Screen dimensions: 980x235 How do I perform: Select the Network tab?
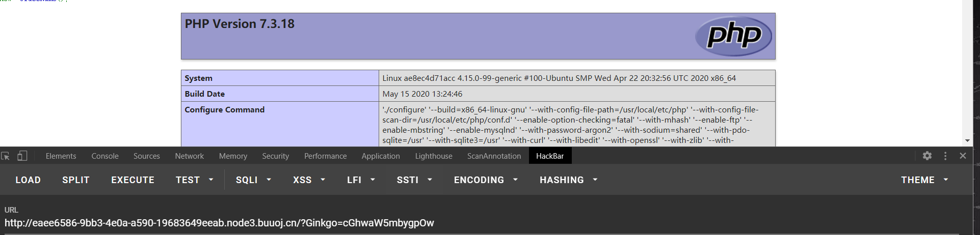(x=189, y=156)
